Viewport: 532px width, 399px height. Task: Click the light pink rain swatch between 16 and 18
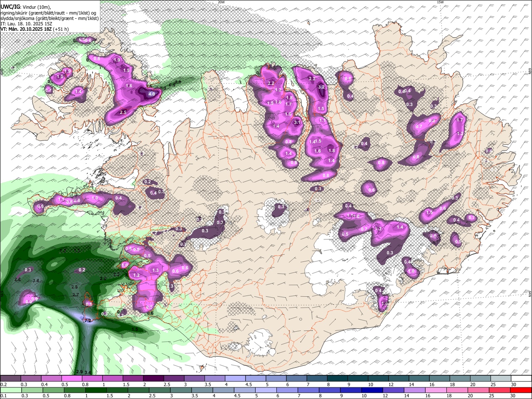click(436, 390)
